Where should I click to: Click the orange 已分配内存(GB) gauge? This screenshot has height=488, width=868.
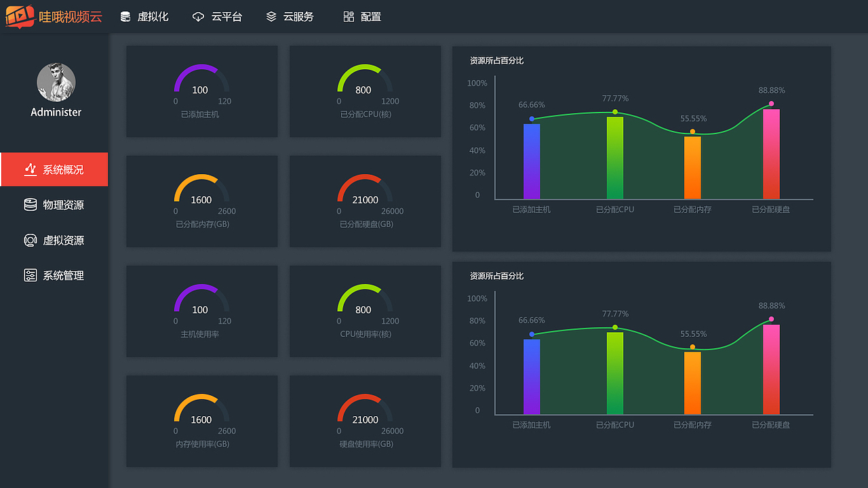tap(201, 188)
